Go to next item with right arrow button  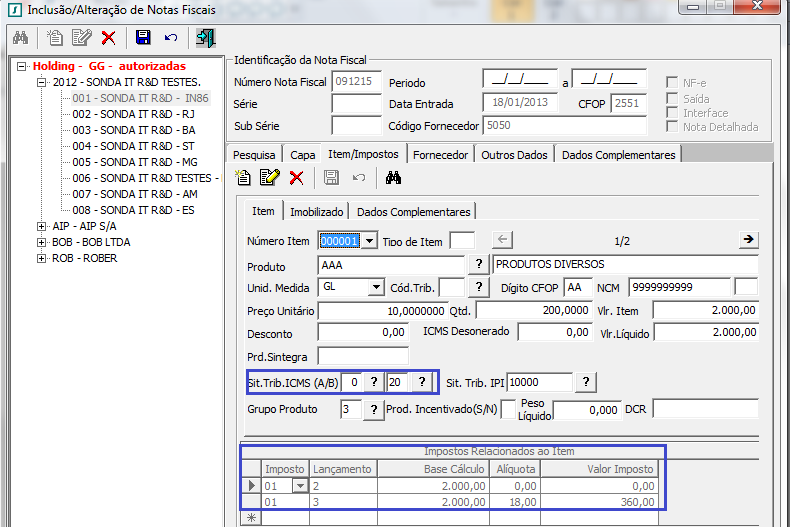pos(747,239)
